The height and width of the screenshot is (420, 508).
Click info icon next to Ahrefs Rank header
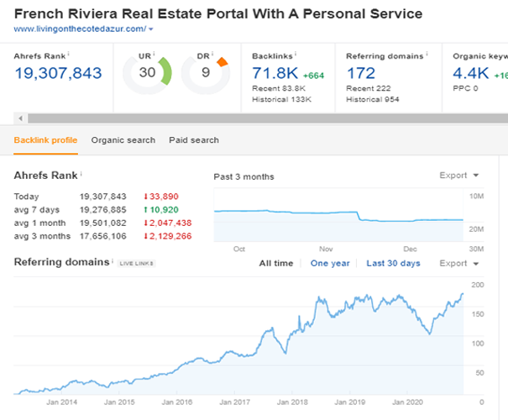(68, 54)
